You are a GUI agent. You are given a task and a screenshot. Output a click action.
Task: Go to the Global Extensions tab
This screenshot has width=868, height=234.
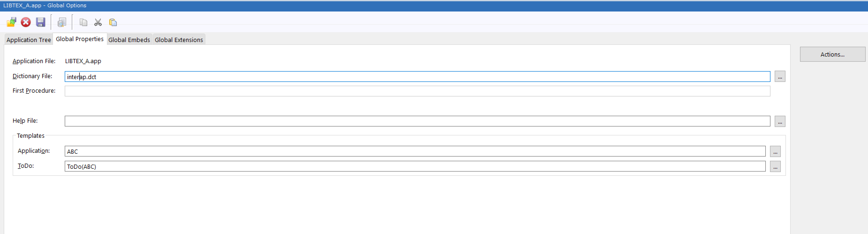click(x=179, y=40)
